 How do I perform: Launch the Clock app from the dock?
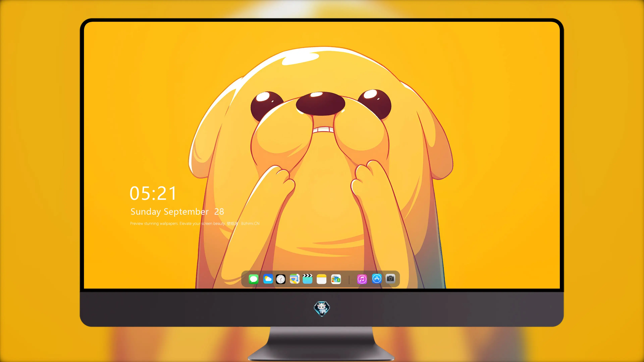[281, 279]
